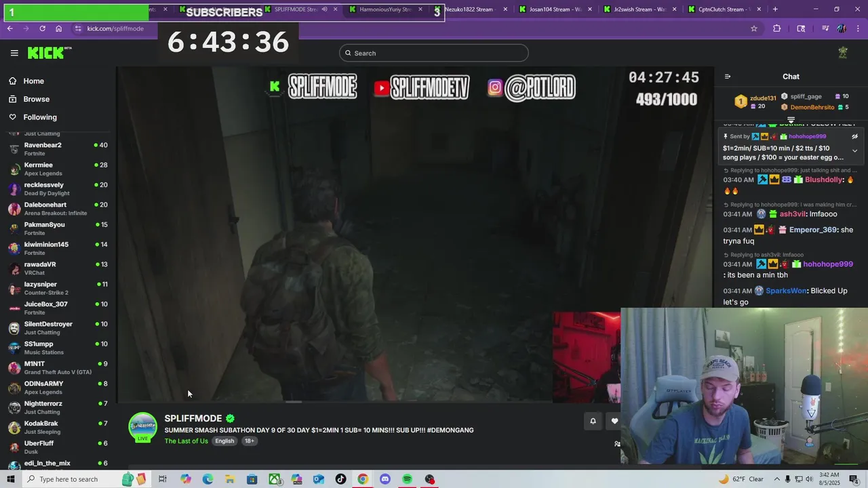The height and width of the screenshot is (488, 868).
Task: Open the Windows Start menu
Action: click(10, 479)
